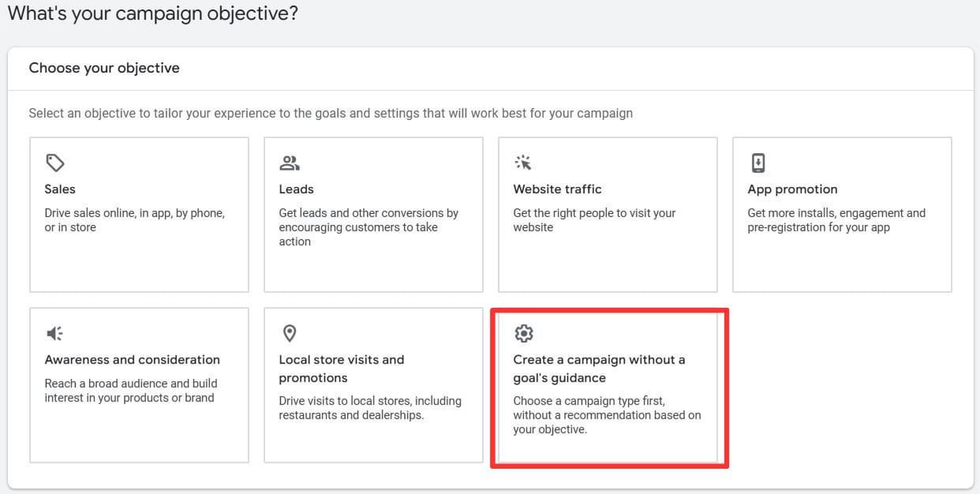The image size is (980, 494).
Task: Select the Sales objective title
Action: (60, 189)
